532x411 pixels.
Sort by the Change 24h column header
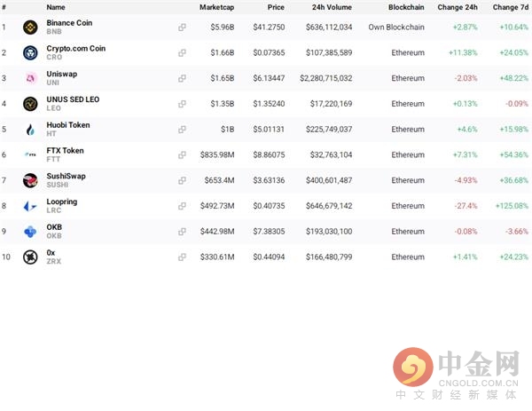pyautogui.click(x=458, y=7)
